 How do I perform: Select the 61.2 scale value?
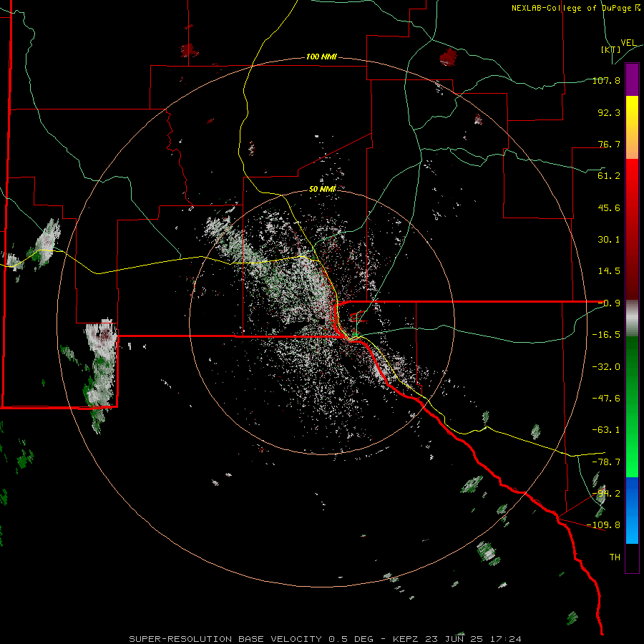click(609, 176)
